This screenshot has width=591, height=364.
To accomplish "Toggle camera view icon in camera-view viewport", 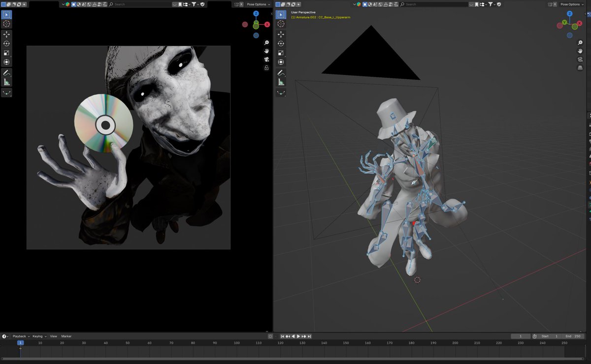I will (x=266, y=60).
